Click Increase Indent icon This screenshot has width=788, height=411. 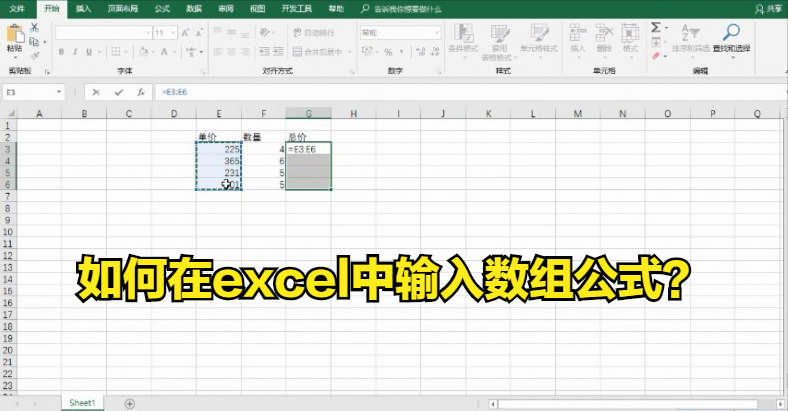click(x=278, y=51)
